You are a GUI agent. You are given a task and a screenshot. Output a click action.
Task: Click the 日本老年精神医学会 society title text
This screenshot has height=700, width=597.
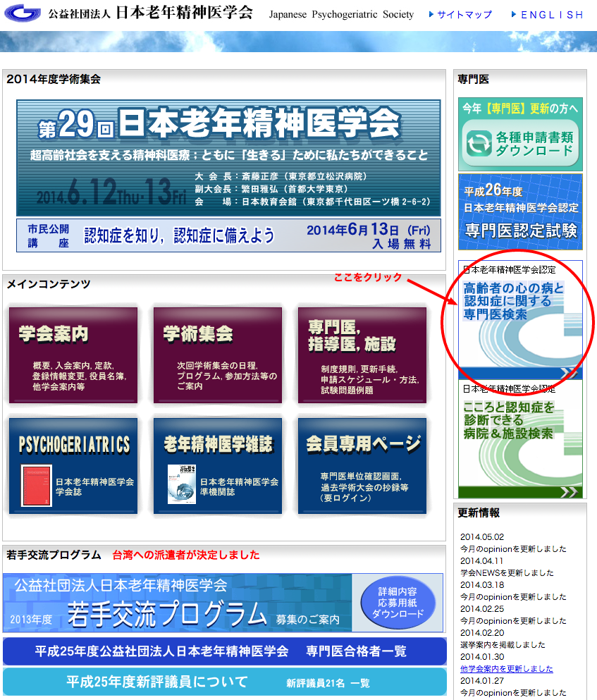tap(185, 13)
